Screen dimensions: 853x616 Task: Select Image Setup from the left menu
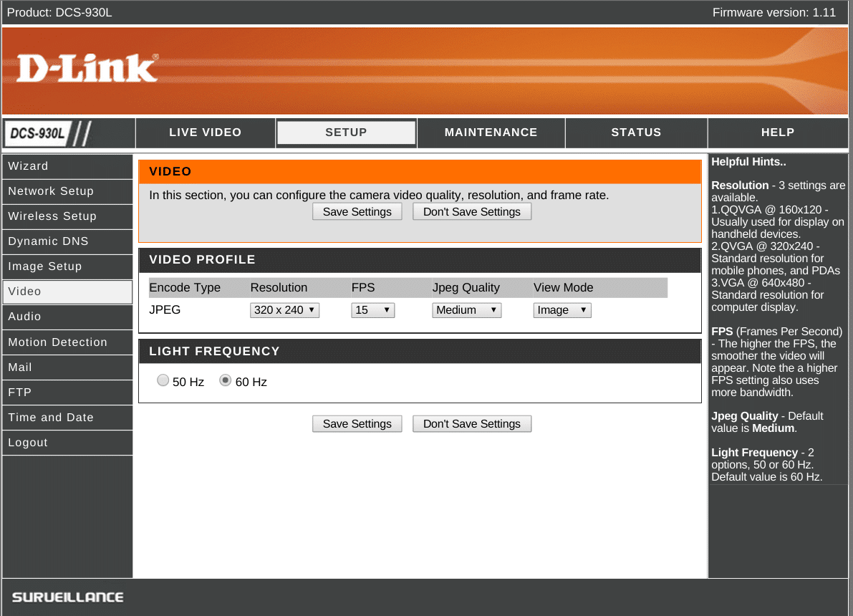67,266
